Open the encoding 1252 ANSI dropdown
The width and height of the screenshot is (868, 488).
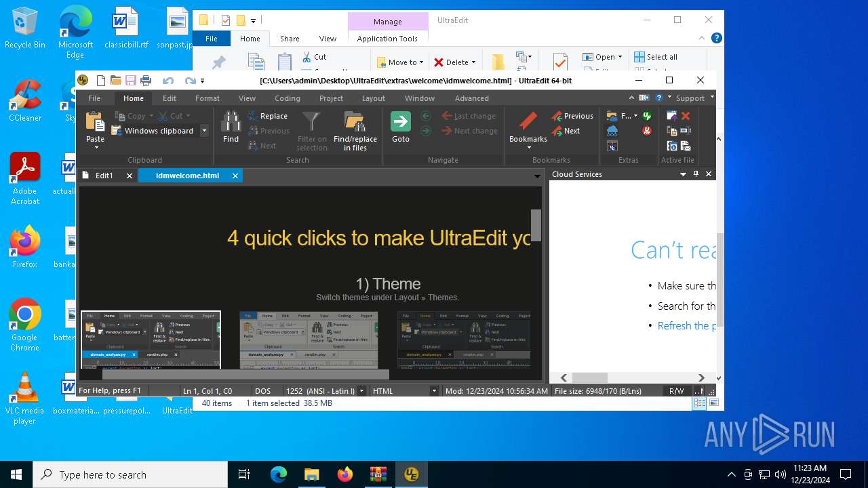coord(361,391)
